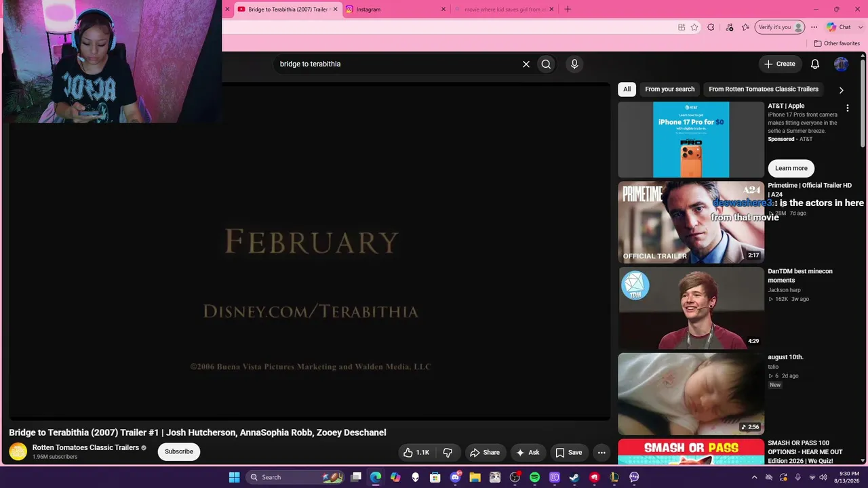The height and width of the screenshot is (488, 868).
Task: Open Steam from the taskbar
Action: (x=574, y=477)
